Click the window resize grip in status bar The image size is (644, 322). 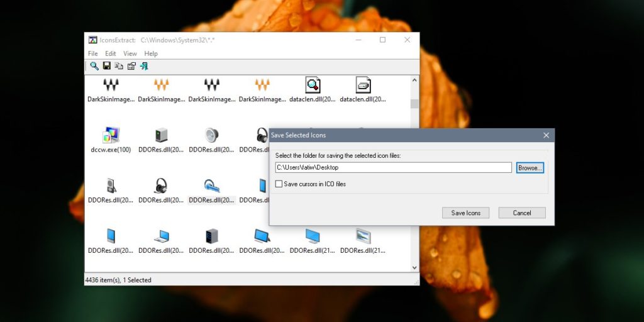tap(416, 282)
